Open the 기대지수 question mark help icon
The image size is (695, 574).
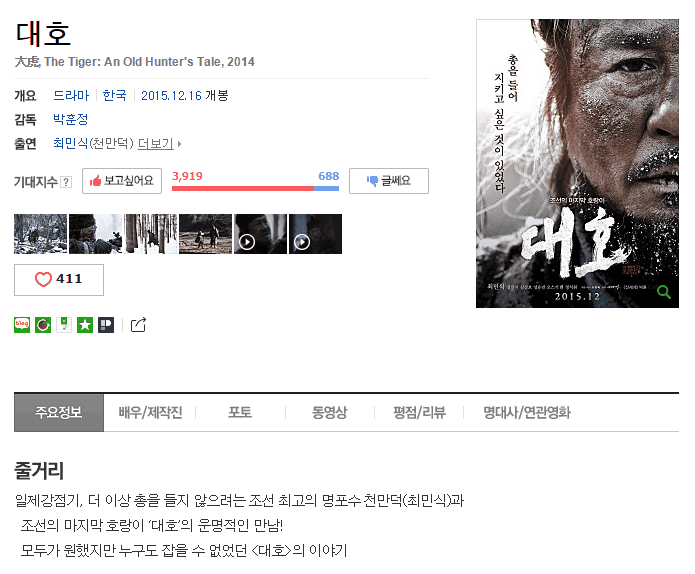click(x=66, y=182)
